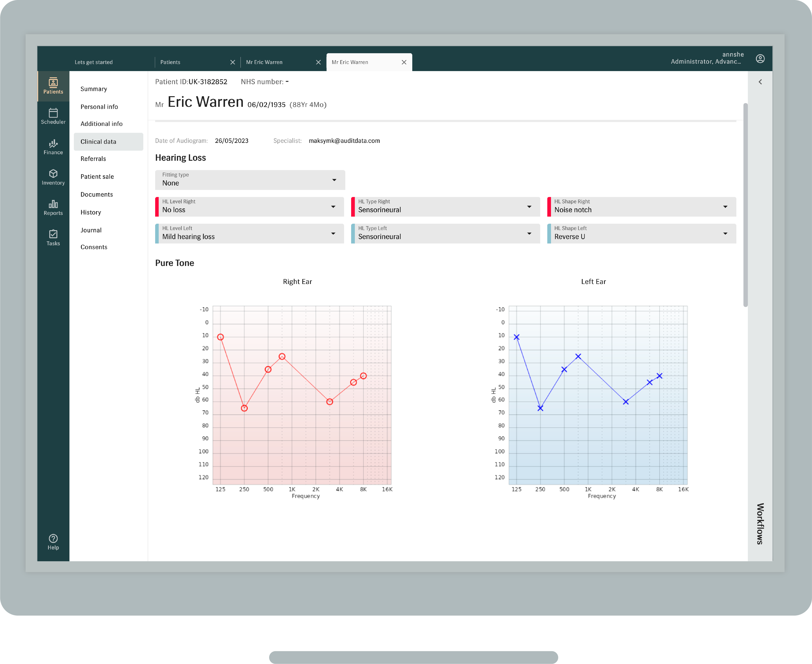Screen dimensions: 812x664
Task: Select the Lets get started tab
Action: point(94,62)
